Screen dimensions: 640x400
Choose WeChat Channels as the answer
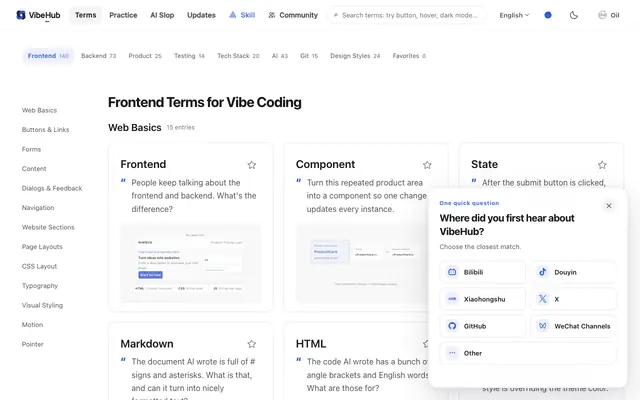point(573,326)
